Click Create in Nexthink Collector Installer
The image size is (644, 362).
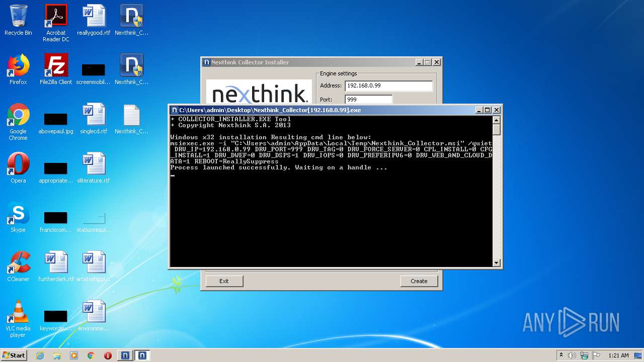pyautogui.click(x=419, y=281)
